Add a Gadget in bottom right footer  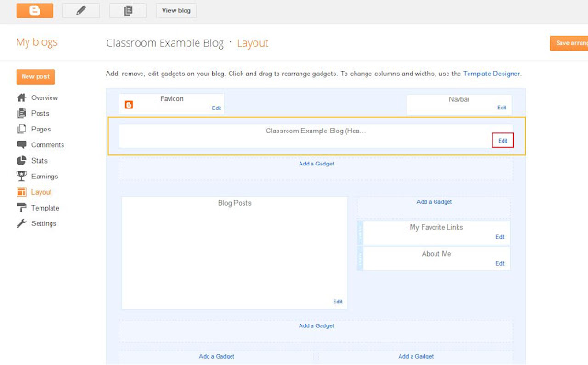pos(416,356)
